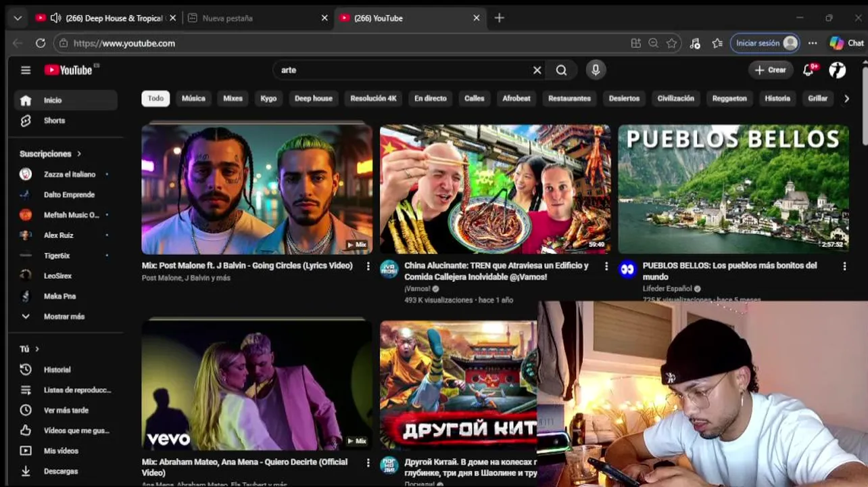Open the account avatar menu
Screen dimensions: 868x487
(838, 70)
